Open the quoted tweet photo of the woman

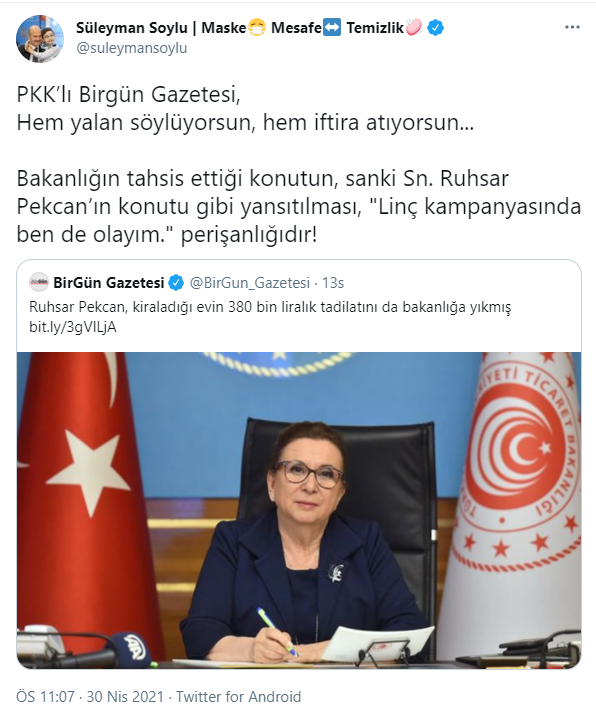(x=299, y=510)
